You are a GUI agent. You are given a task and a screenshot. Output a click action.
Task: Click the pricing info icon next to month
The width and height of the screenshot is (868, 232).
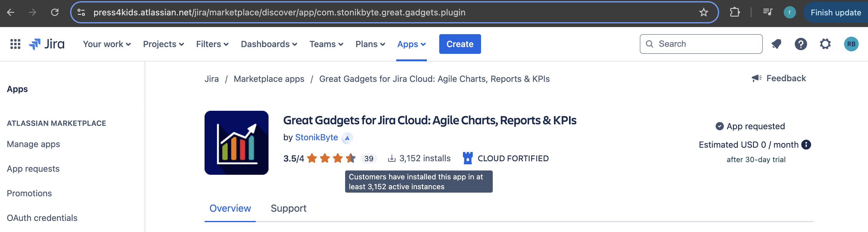coord(806,145)
